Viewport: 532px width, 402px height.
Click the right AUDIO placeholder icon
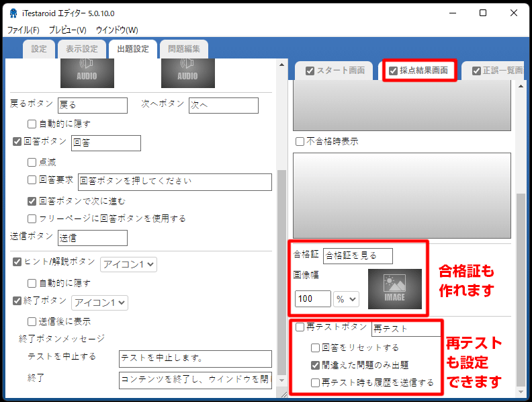coord(188,73)
